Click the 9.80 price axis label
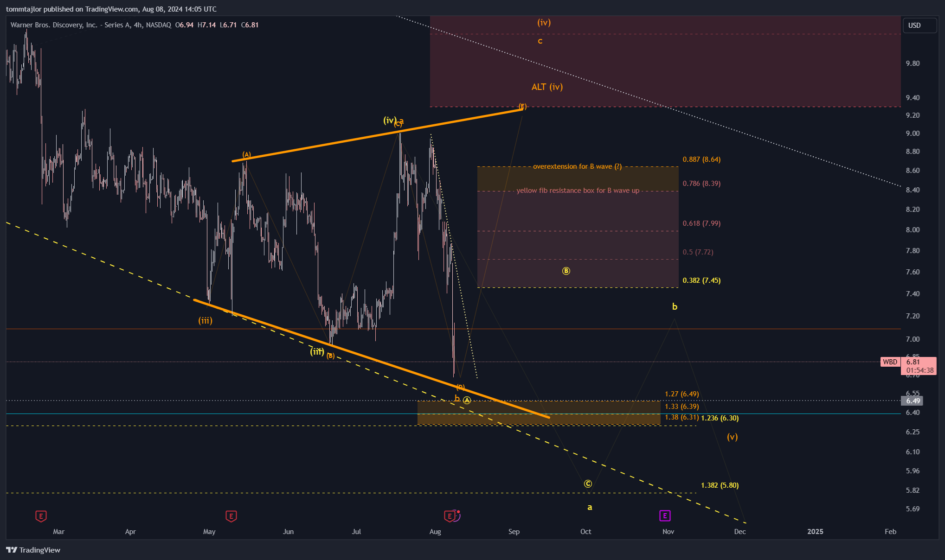The image size is (945, 560). click(913, 64)
